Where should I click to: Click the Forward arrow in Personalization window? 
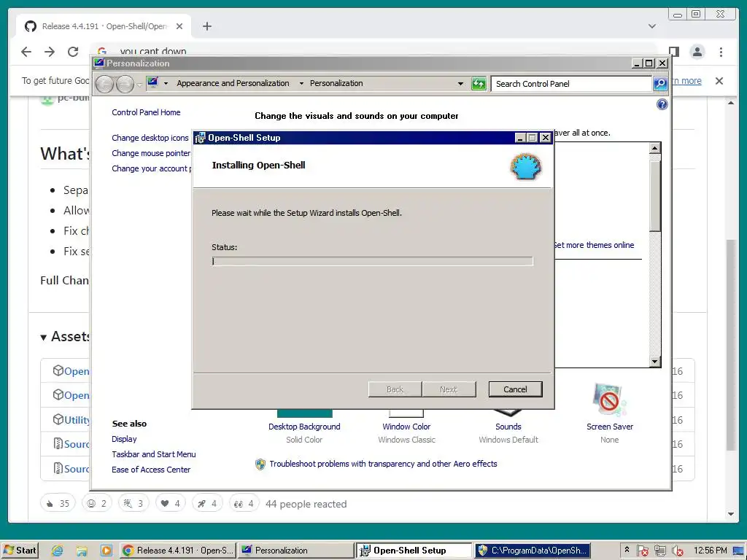pos(125,85)
